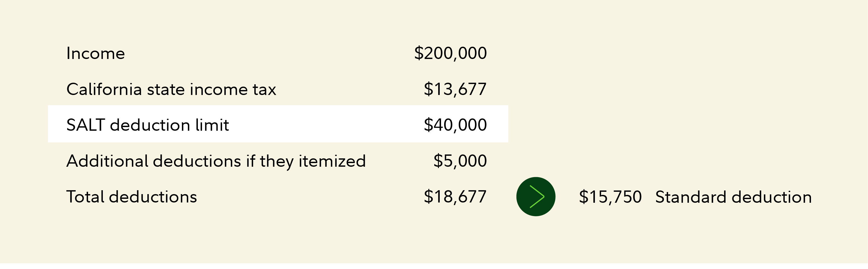Click the word itemized
Viewport: 868px width, 269px height.
click(x=332, y=161)
